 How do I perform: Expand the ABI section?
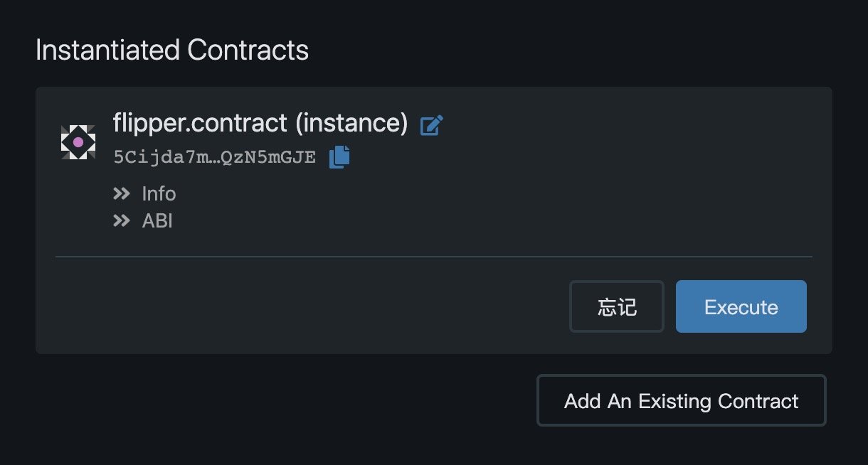157,221
